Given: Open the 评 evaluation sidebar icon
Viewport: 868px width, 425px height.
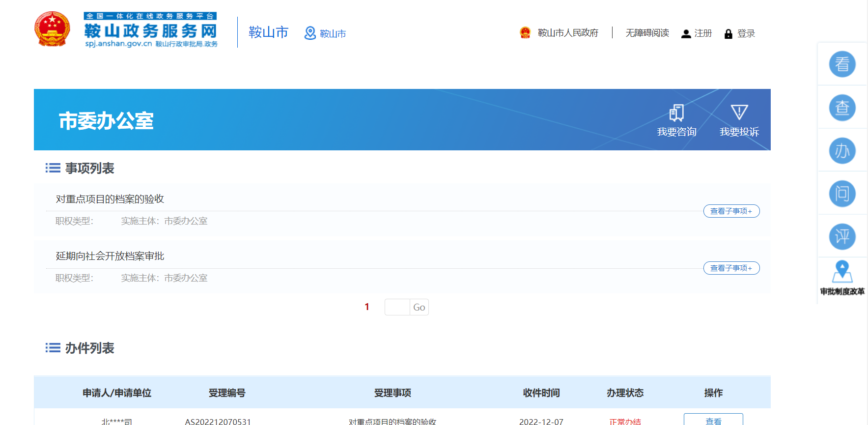Looking at the screenshot, I should (x=842, y=237).
